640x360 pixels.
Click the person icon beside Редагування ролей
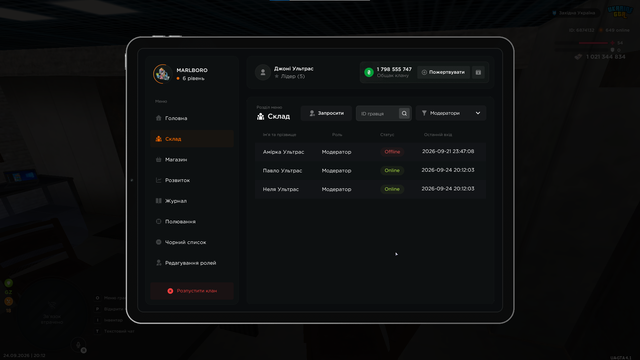[158, 263]
